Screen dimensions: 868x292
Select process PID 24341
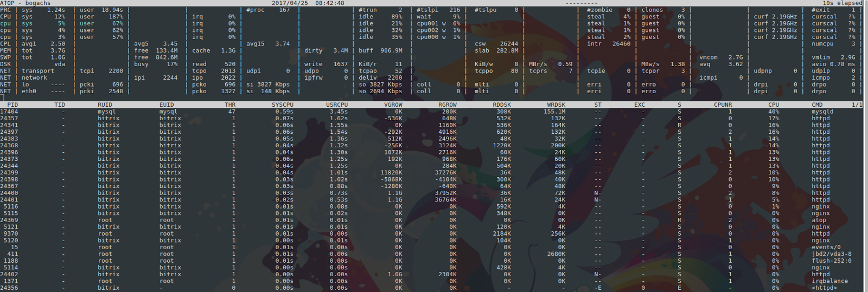(x=9, y=125)
